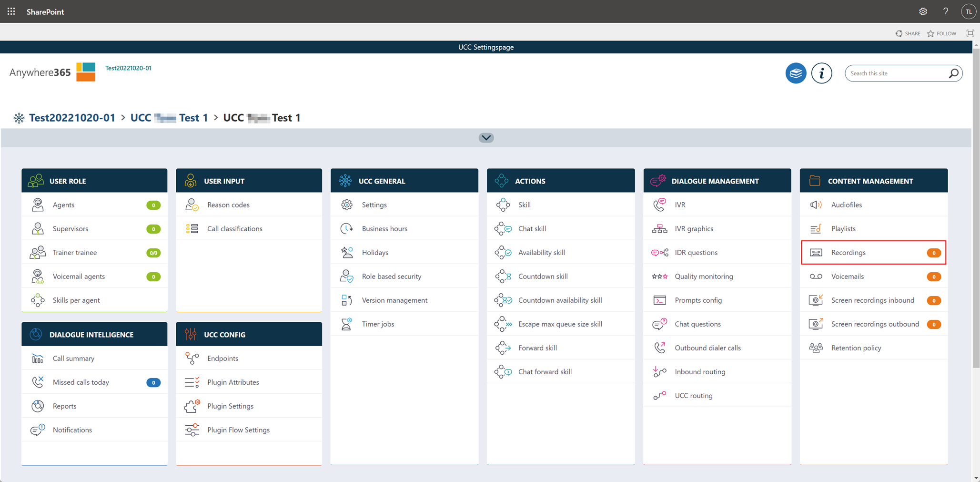Open the SharePoint app launcher grid
This screenshot has width=980, height=482.
(11, 11)
